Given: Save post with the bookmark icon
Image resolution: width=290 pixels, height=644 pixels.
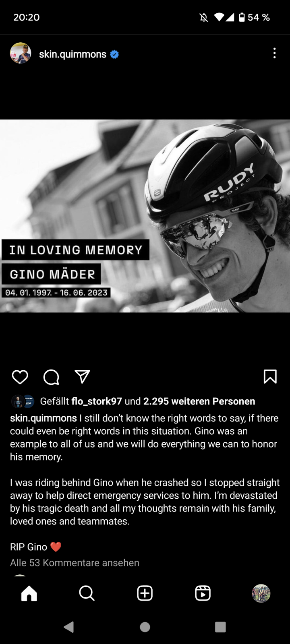Looking at the screenshot, I should point(270,377).
